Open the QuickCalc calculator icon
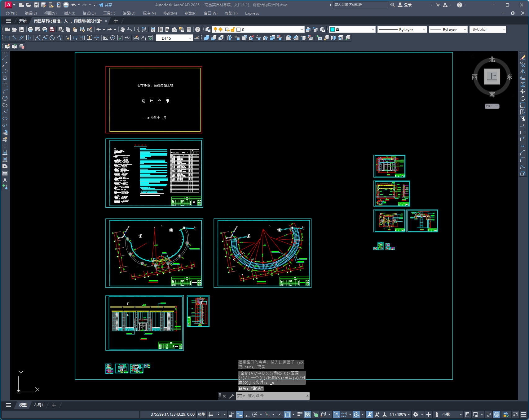The width and height of the screenshot is (529, 420). (x=189, y=29)
